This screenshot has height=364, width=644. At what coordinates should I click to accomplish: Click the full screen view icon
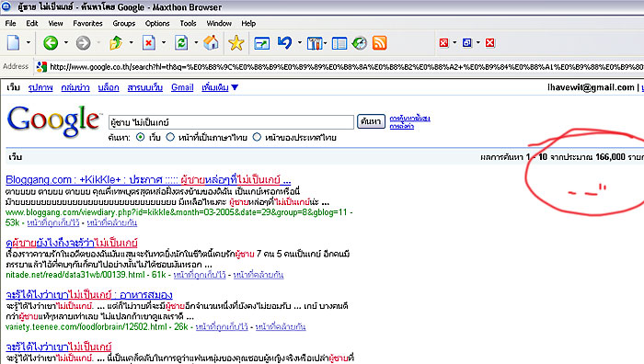[x=261, y=43]
